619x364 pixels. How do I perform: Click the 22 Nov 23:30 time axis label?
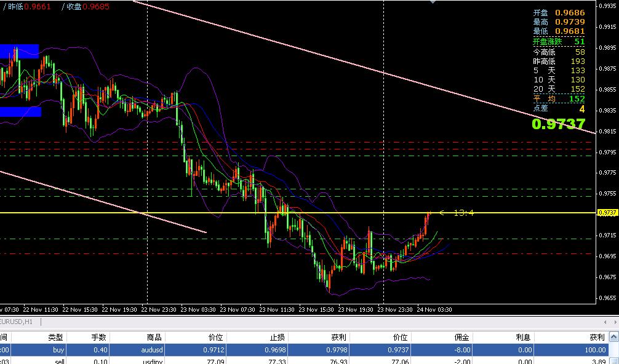pos(159,309)
